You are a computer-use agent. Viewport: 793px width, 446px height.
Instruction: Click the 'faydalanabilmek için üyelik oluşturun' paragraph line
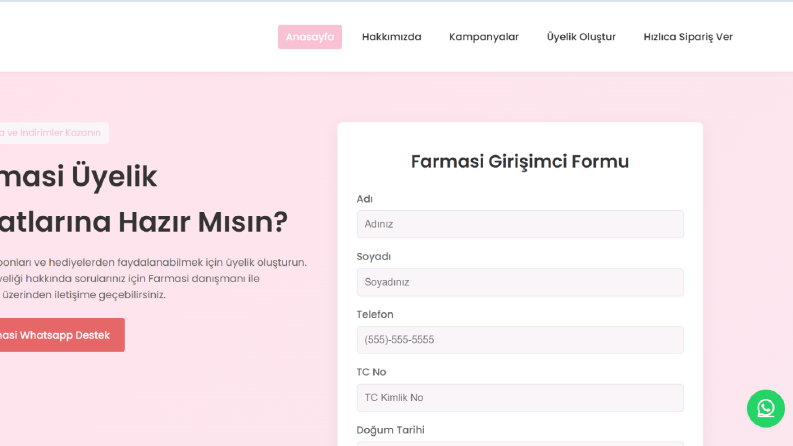point(153,262)
